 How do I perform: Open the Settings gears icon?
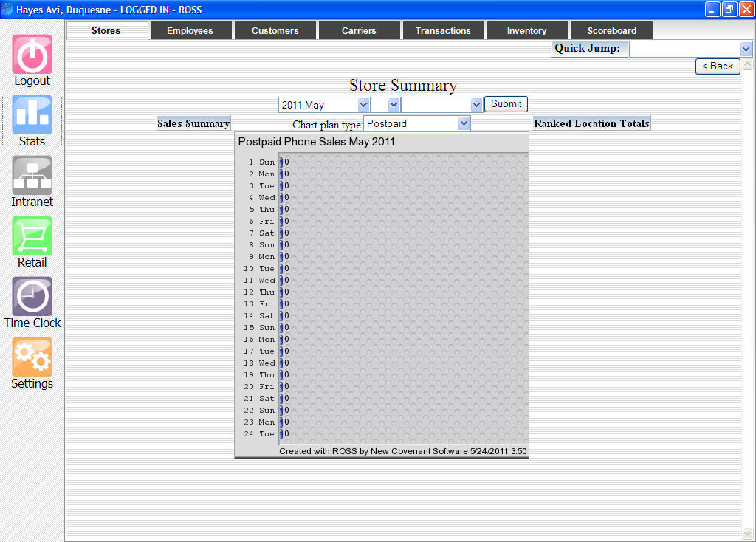[32, 357]
